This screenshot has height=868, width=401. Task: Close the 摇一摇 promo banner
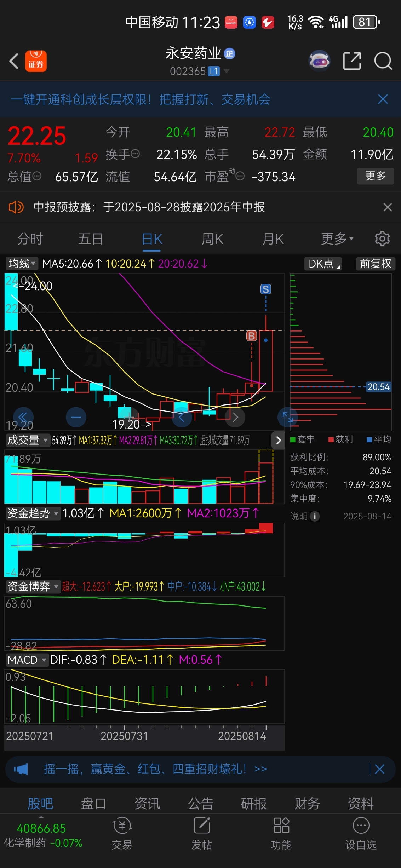click(379, 769)
